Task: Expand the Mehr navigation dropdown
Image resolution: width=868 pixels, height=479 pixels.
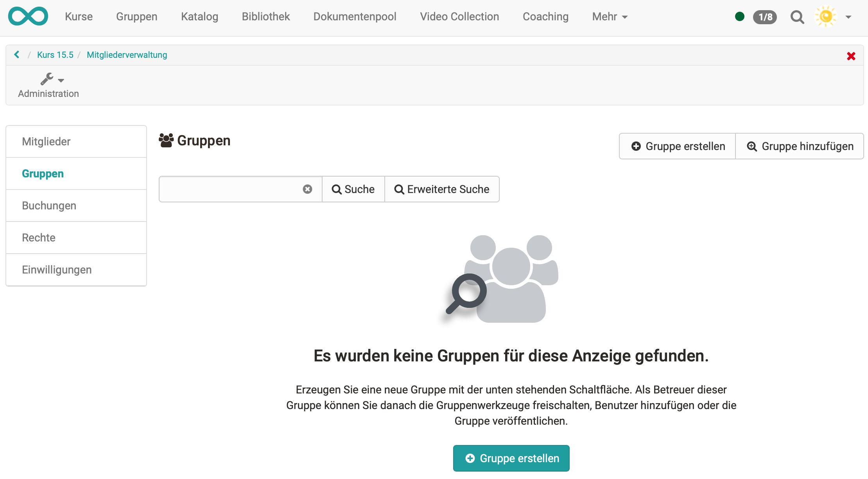Action: point(610,16)
